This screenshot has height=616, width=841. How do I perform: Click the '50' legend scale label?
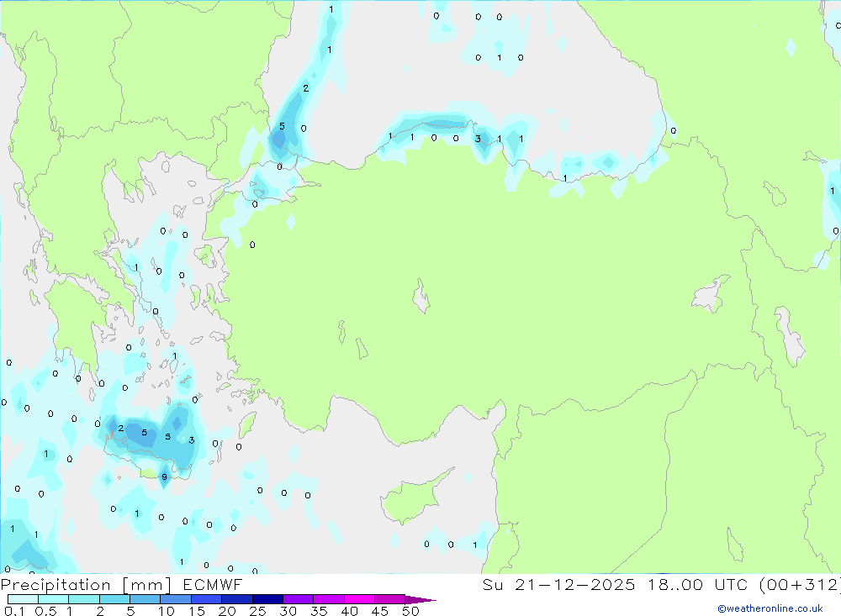(x=410, y=611)
